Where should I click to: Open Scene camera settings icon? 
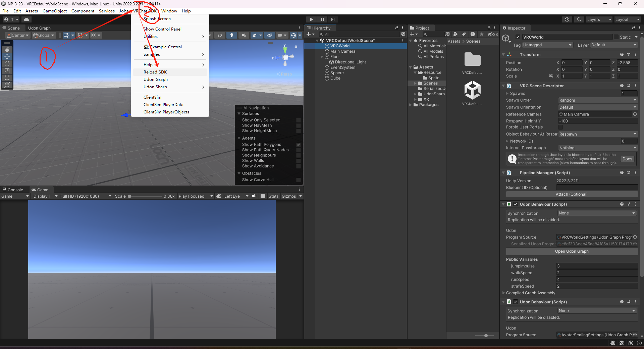tap(280, 35)
